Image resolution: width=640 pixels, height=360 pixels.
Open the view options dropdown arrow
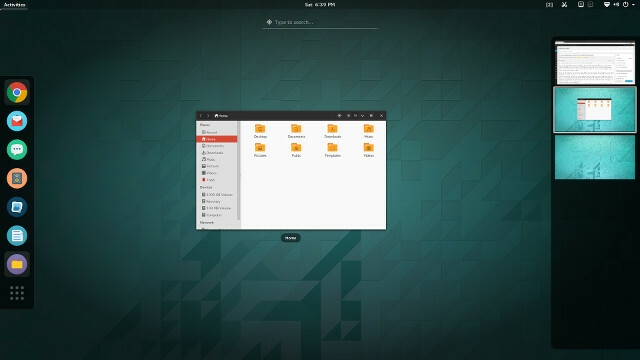(362, 116)
